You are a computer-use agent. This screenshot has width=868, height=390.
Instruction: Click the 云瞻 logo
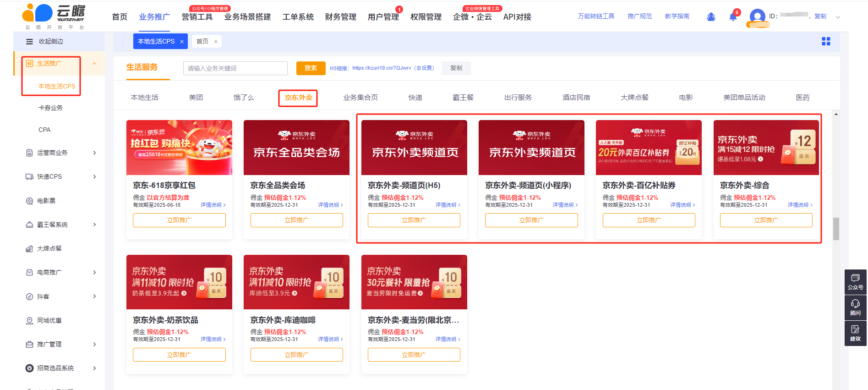(x=54, y=16)
